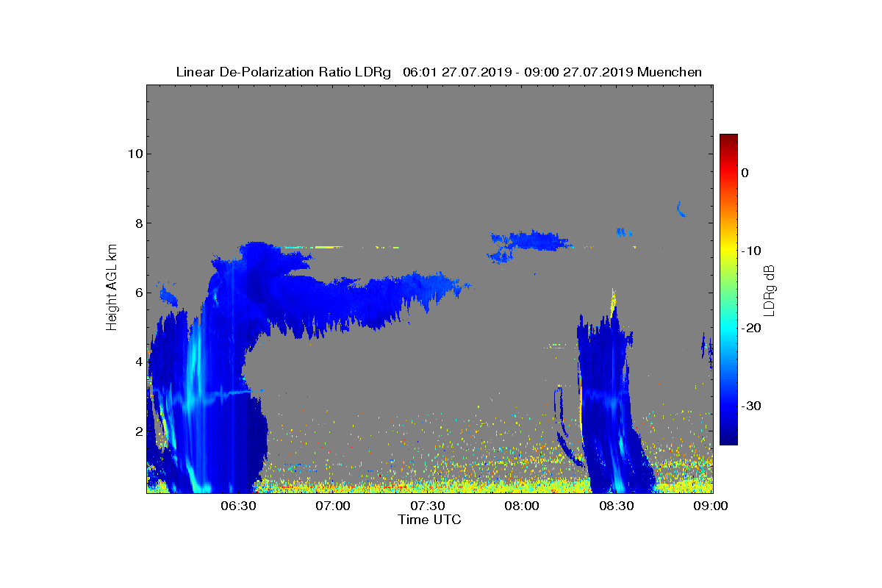This screenshot has width=882, height=588.
Task: Click the colorbar value 0
Action: click(x=745, y=173)
